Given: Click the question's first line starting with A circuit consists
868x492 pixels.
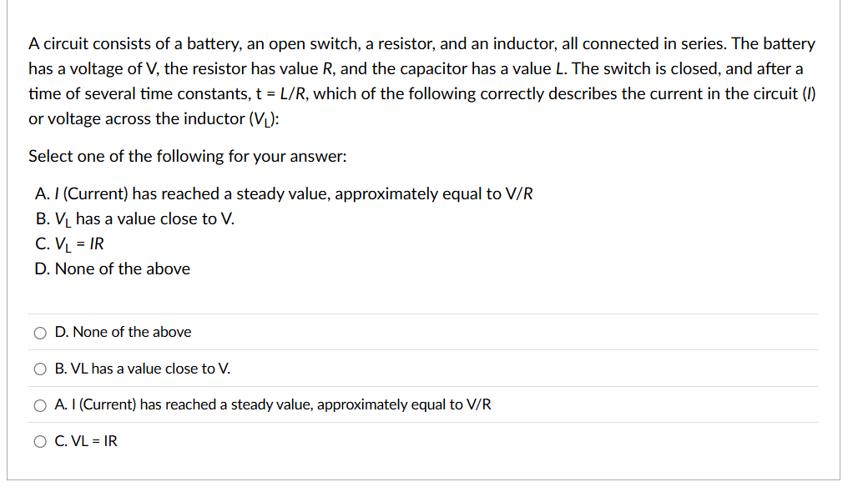Looking at the screenshot, I should point(421,44).
